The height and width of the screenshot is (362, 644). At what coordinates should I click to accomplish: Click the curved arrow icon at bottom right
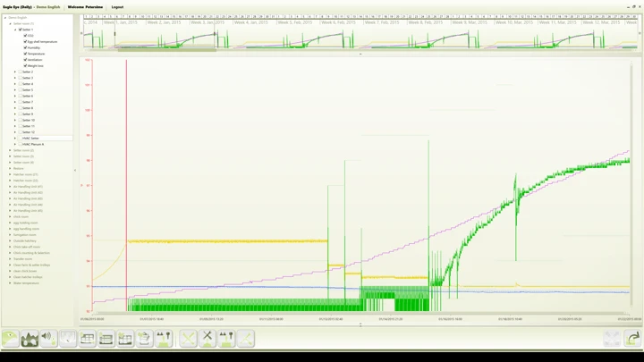point(633,338)
